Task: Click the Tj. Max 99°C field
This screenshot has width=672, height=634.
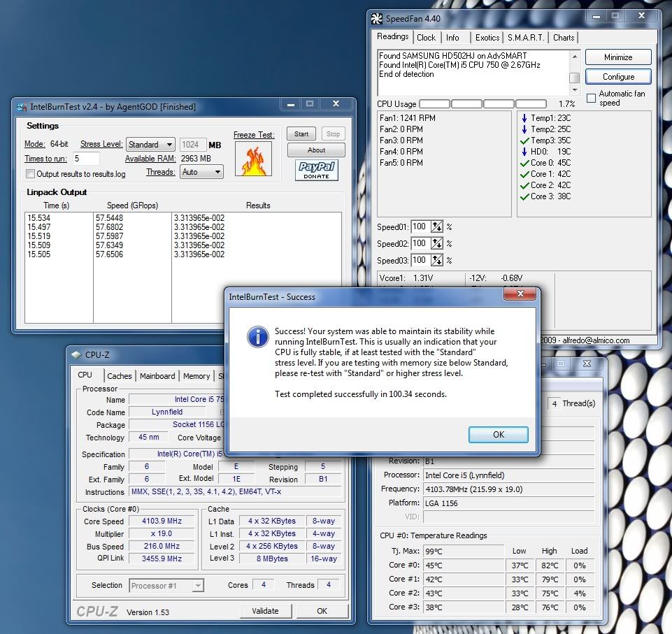Action: pos(464,552)
